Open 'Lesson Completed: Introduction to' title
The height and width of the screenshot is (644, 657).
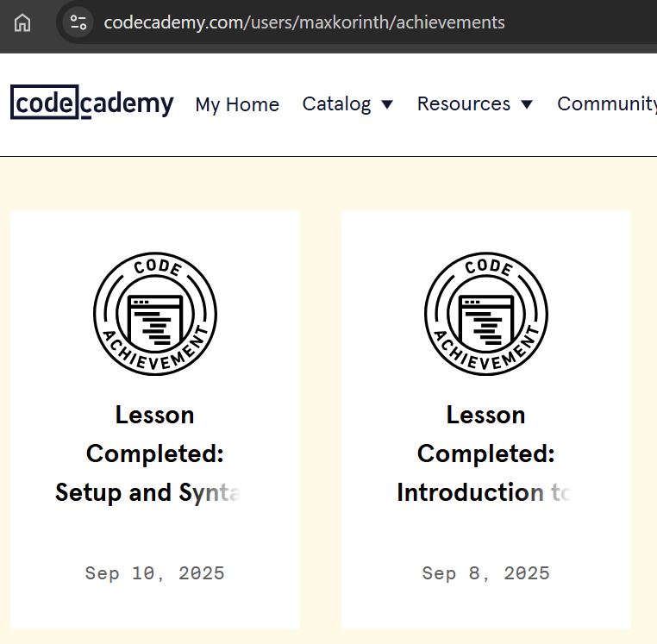click(486, 453)
